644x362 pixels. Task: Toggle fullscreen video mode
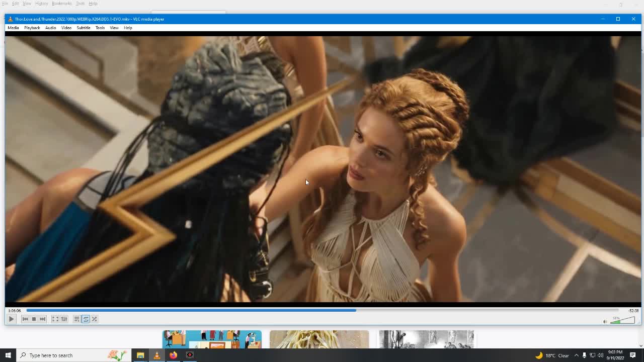55,319
